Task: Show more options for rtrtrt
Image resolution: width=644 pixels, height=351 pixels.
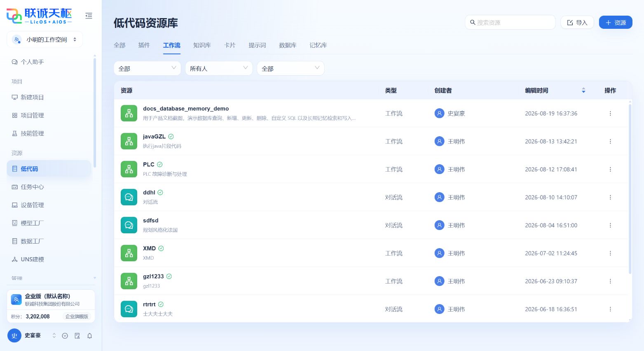Action: [x=610, y=309]
